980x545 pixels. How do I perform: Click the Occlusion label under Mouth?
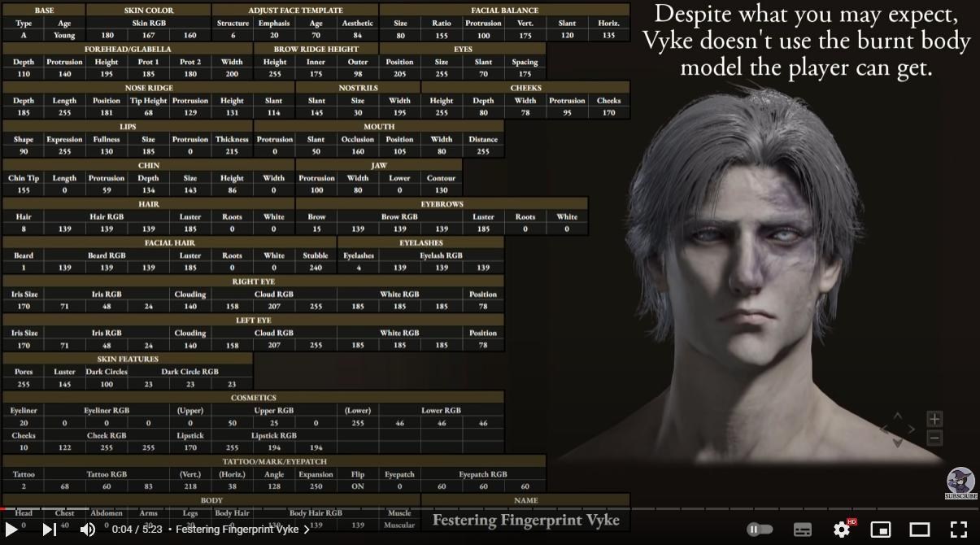point(358,139)
